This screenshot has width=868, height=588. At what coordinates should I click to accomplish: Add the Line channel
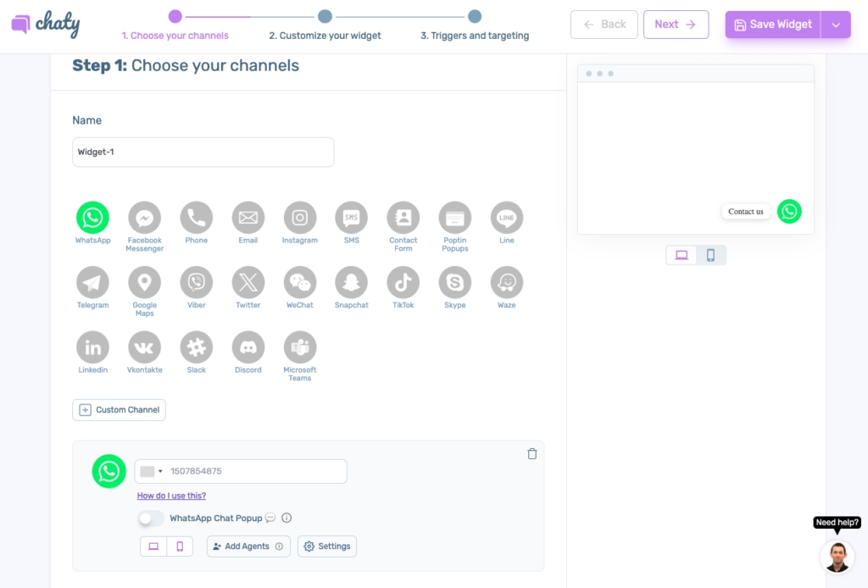[507, 218]
